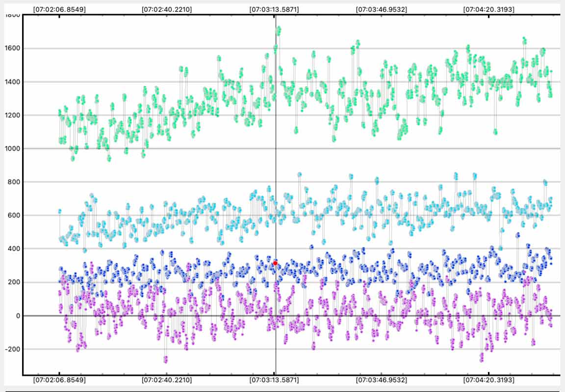Click the 0 y-axis label

[18, 316]
